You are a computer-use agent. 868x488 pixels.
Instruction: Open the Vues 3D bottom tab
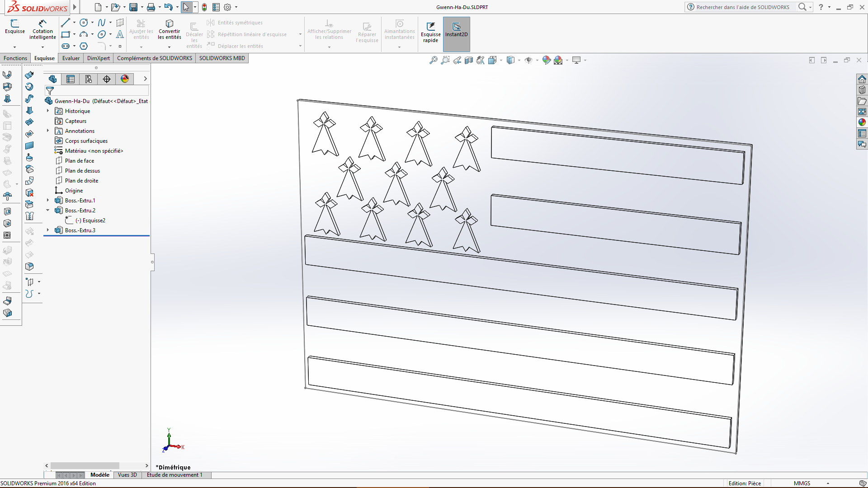(127, 475)
